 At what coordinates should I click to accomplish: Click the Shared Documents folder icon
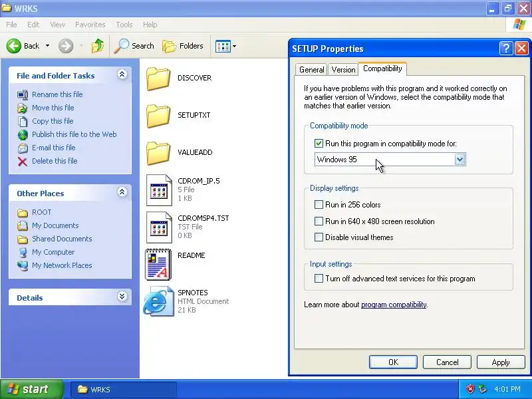pos(23,239)
